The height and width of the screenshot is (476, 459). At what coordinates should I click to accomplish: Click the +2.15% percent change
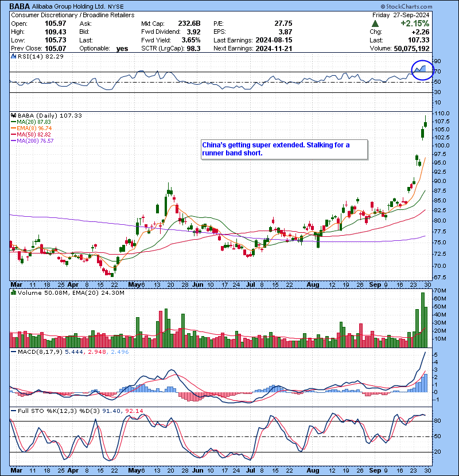[x=415, y=24]
